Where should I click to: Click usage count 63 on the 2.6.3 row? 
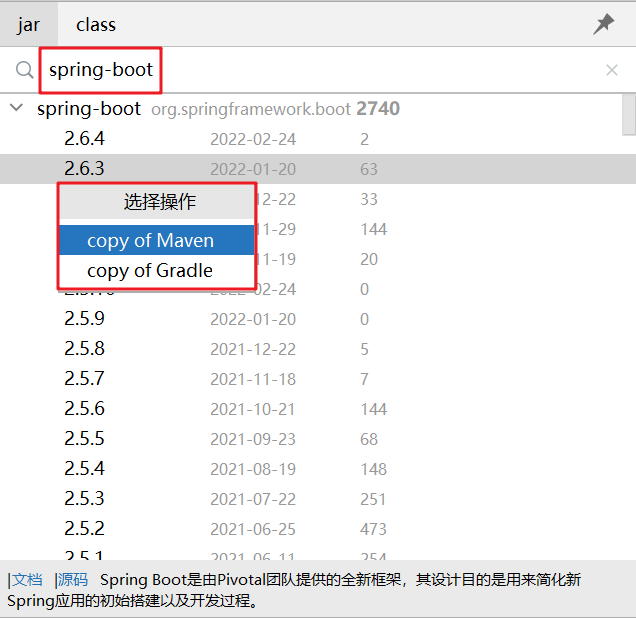pyautogui.click(x=369, y=170)
